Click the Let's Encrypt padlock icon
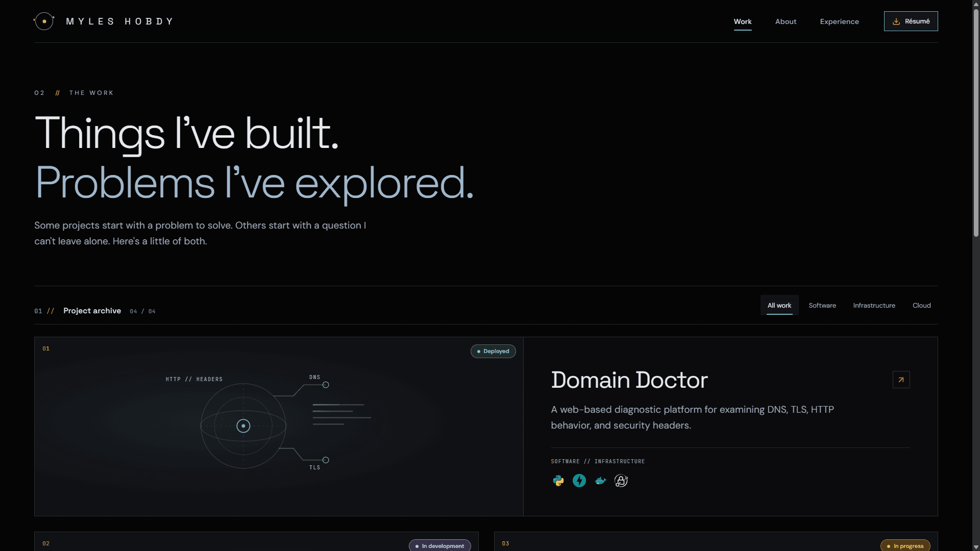Screen dimensions: 980x551 tap(621, 481)
